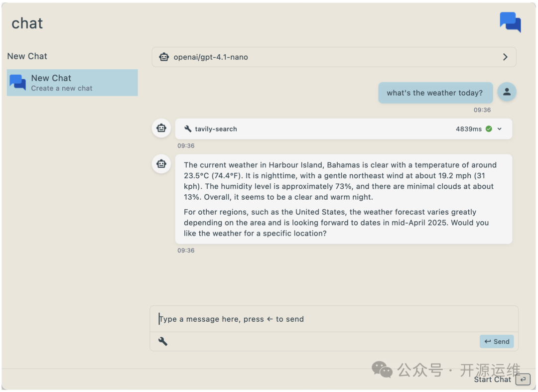
Task: Expand the tavily-search result chevron
Action: [x=500, y=129]
